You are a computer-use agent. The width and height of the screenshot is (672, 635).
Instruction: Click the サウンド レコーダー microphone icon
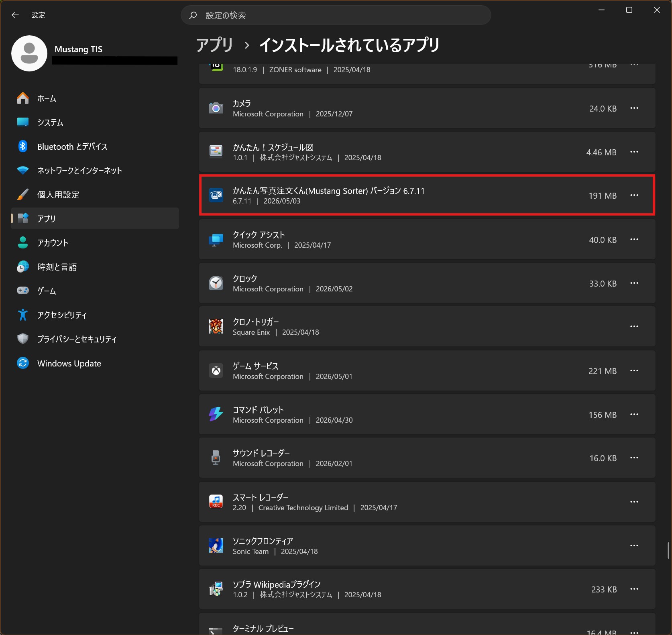[216, 458]
